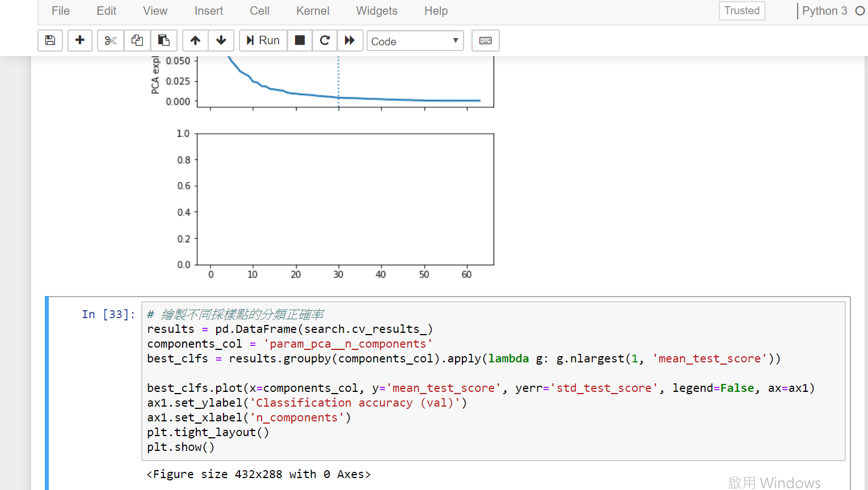
Task: Save notebook with the floppy disk icon
Action: [50, 40]
